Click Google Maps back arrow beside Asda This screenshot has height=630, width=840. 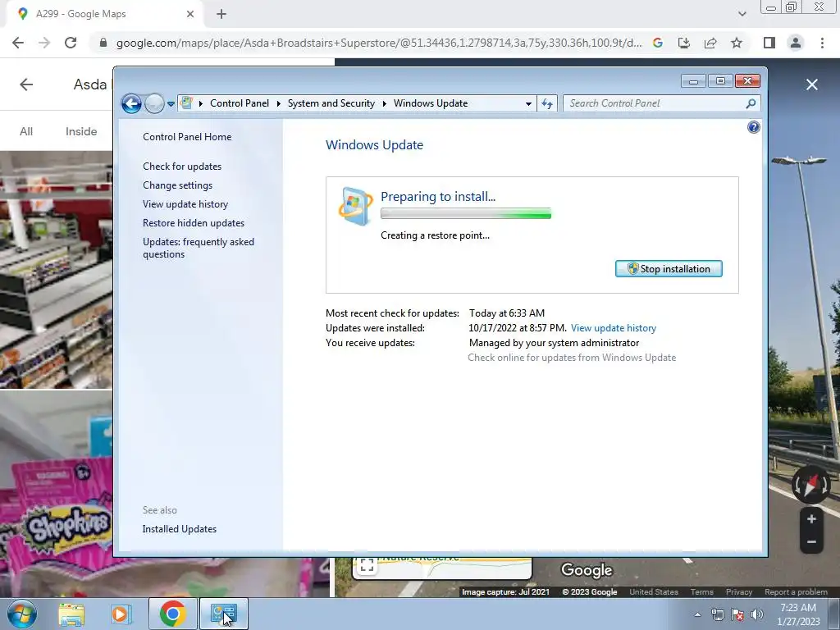pos(26,84)
